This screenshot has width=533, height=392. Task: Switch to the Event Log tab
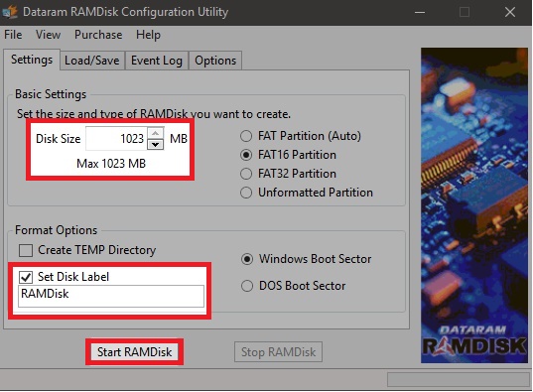(157, 61)
